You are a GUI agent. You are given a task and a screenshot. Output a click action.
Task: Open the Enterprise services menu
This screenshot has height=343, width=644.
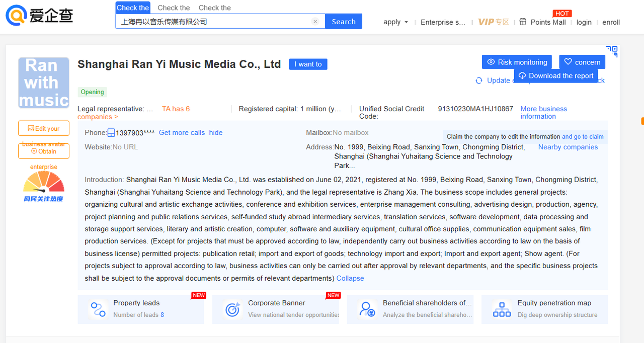[x=443, y=22]
